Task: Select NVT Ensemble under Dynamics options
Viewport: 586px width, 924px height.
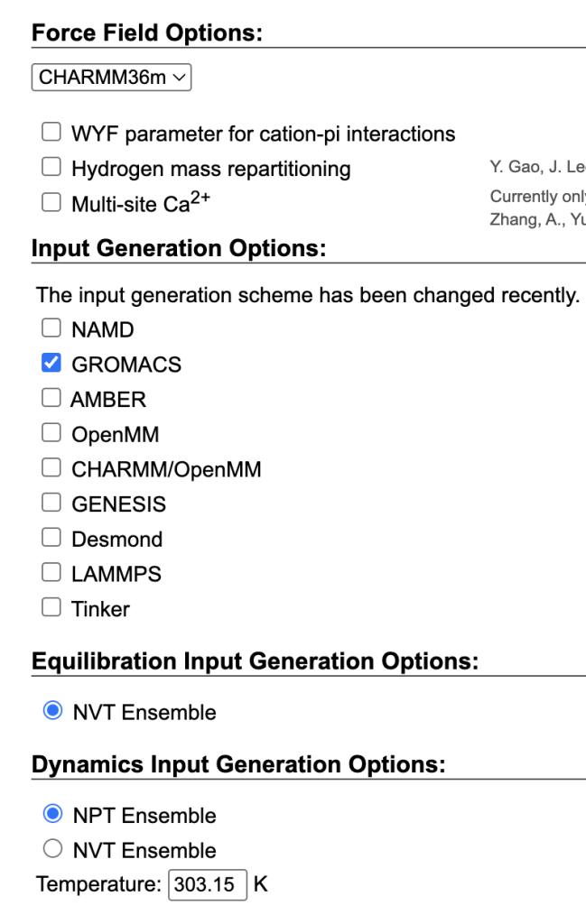Action: pyautogui.click(x=52, y=850)
